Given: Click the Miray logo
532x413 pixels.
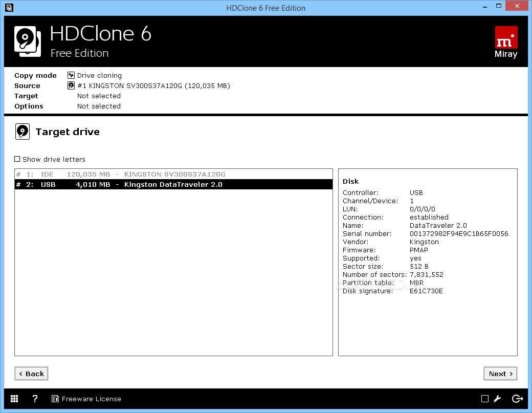Looking at the screenshot, I should tap(506, 42).
